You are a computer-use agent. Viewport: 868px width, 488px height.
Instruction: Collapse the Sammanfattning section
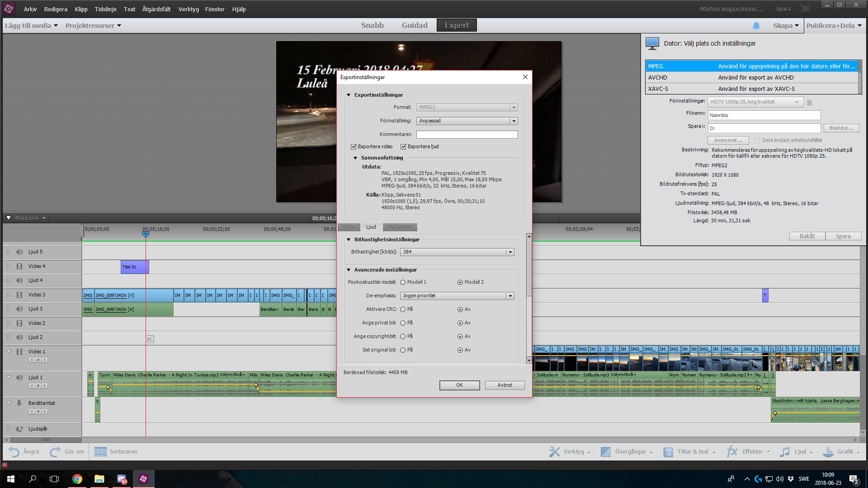tap(355, 158)
